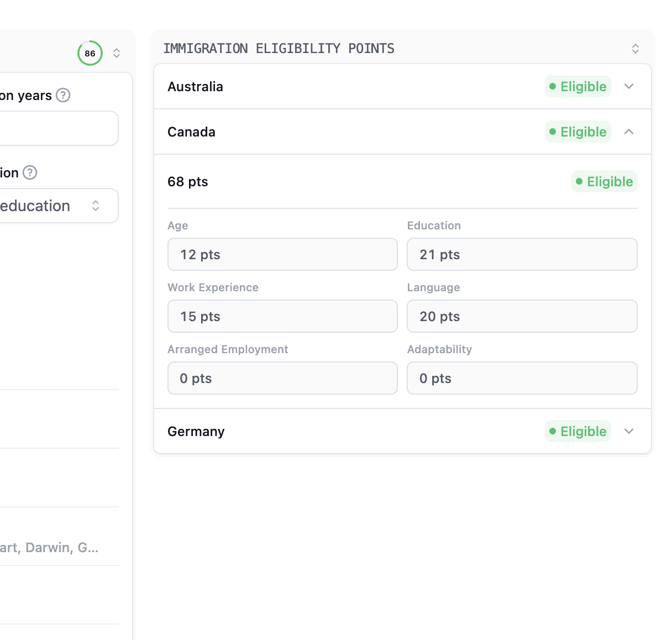Select the Germany country row label
The image size is (672, 640).
tap(196, 432)
